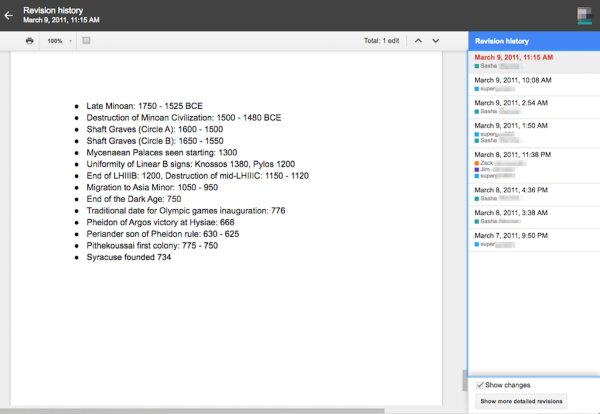
Task: Click the 'Destruction of Minoan Civilization' line
Action: pyautogui.click(x=184, y=117)
